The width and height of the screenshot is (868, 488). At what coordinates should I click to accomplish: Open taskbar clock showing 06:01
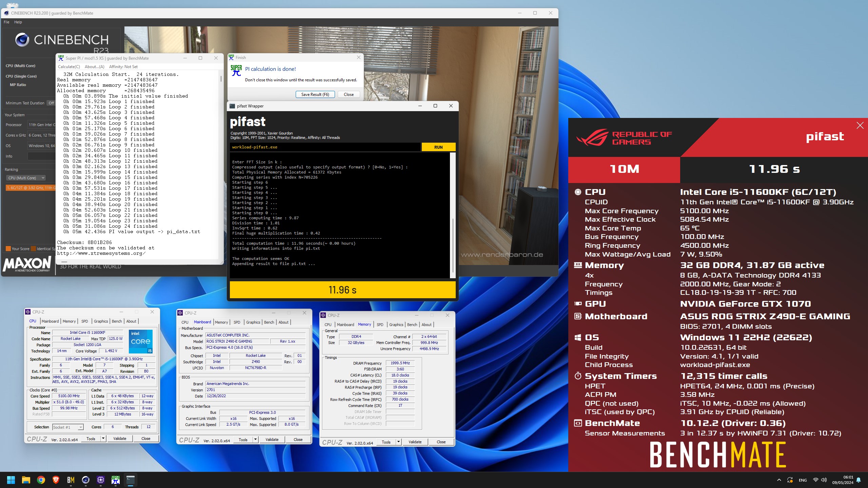point(843,480)
